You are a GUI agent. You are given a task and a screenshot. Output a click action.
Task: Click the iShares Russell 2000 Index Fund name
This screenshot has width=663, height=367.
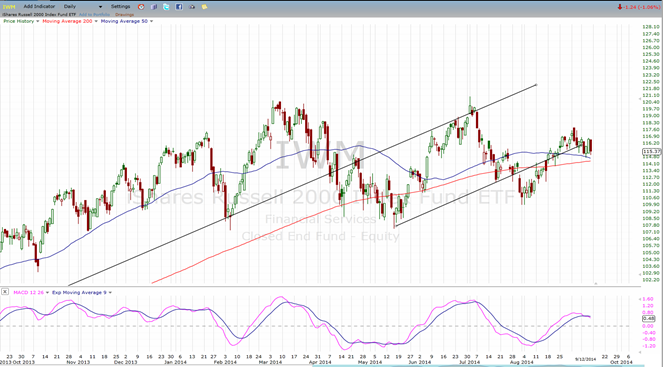coord(39,15)
